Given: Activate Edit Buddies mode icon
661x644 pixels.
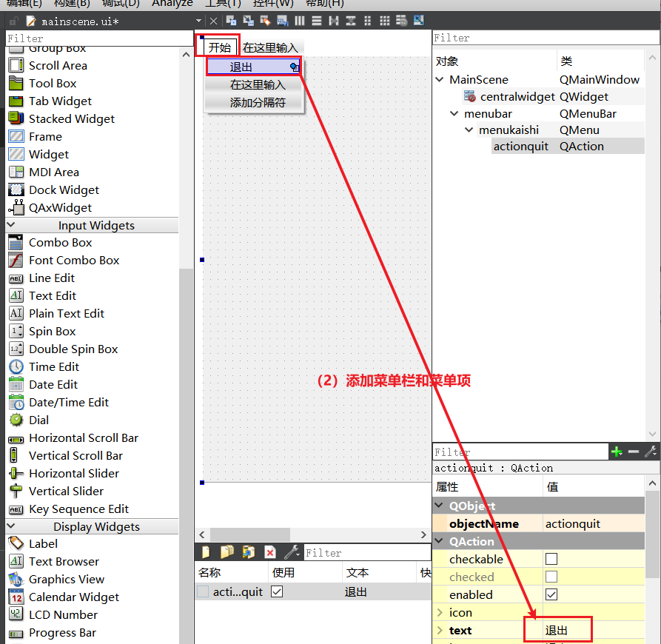Looking at the screenshot, I should (x=265, y=20).
